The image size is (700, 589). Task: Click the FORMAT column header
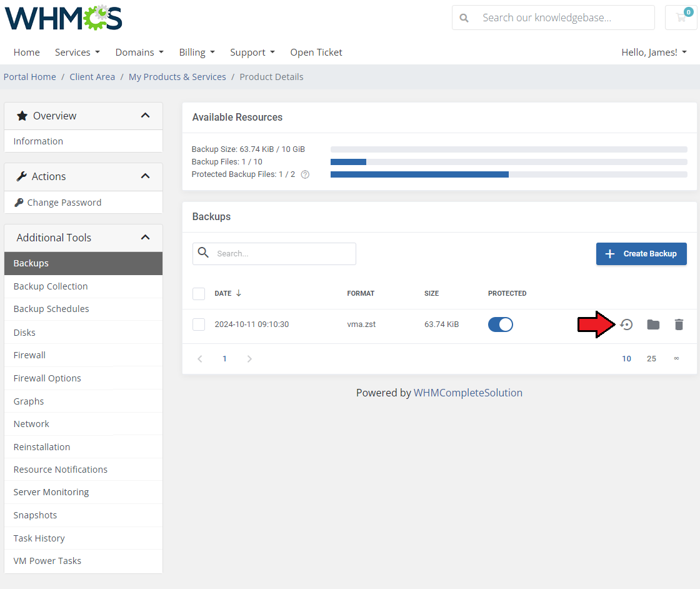click(361, 293)
